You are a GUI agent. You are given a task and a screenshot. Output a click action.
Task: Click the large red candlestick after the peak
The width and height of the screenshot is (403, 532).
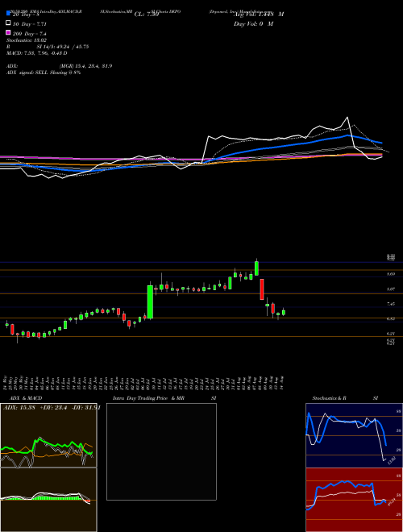pos(262,289)
